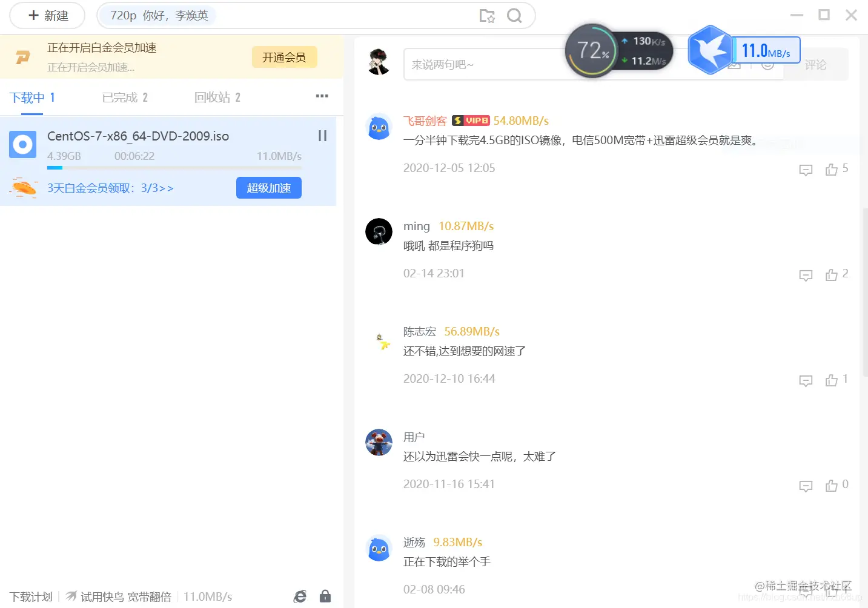Open 逝殇 username
This screenshot has height=608, width=868.
(414, 543)
